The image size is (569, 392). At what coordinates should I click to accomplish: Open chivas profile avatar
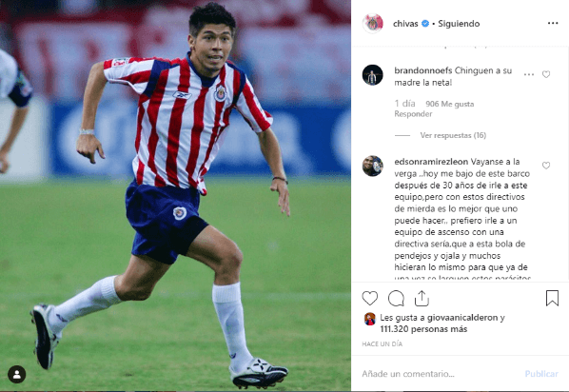click(373, 24)
